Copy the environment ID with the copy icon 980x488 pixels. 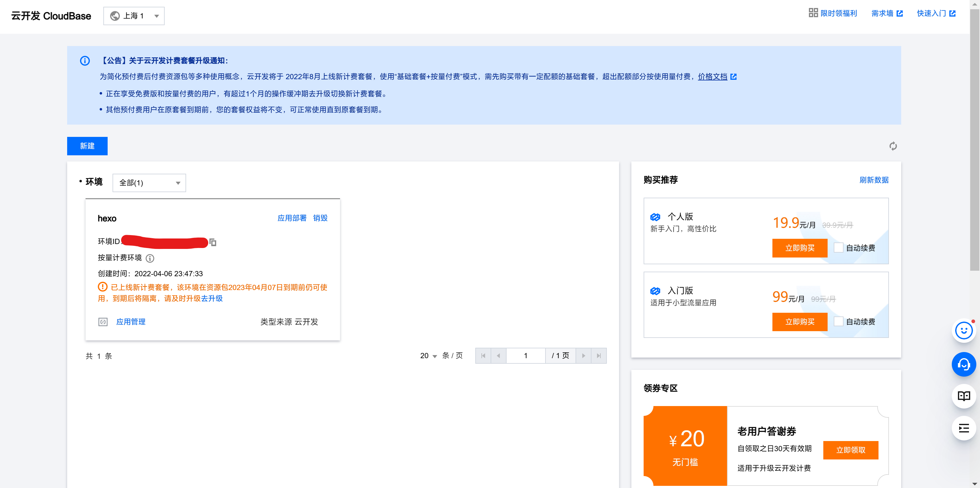tap(213, 242)
